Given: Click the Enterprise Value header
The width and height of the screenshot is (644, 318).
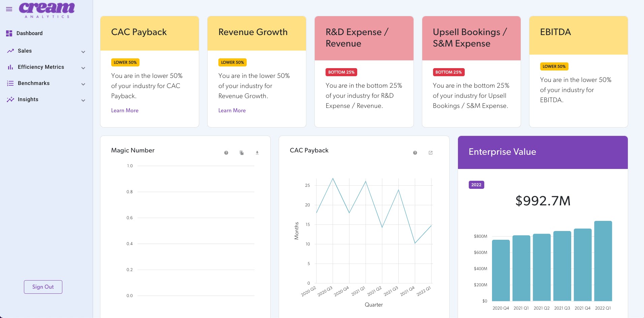Looking at the screenshot, I should [543, 152].
